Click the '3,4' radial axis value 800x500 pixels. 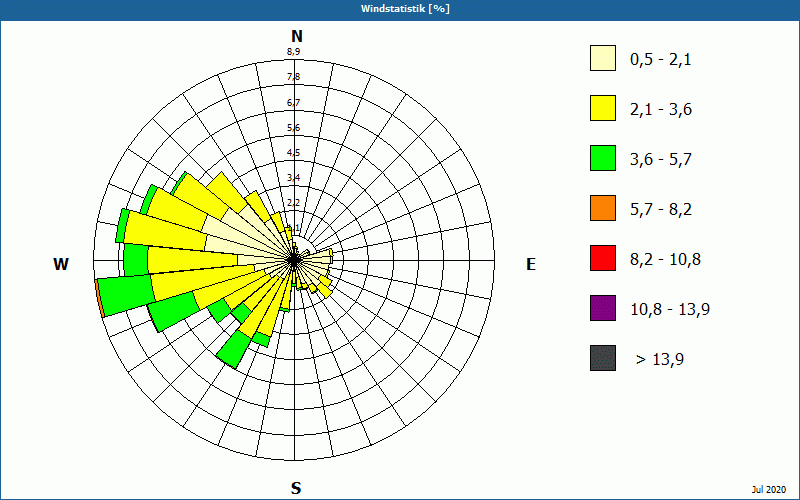click(293, 178)
